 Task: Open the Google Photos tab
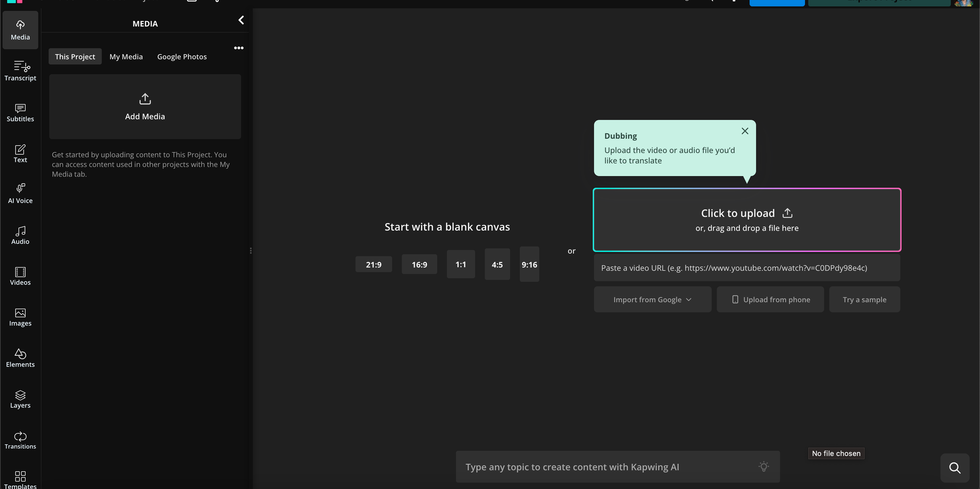click(182, 56)
